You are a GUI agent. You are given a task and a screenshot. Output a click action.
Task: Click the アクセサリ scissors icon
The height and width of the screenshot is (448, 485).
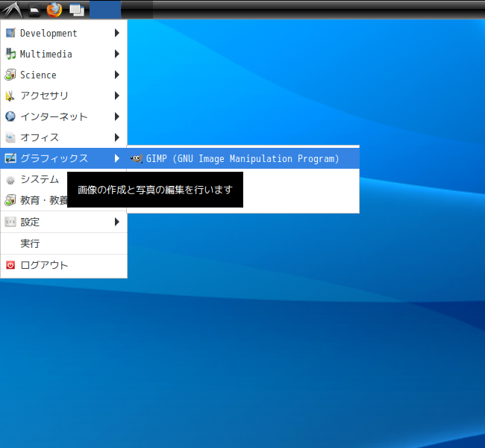(10, 96)
